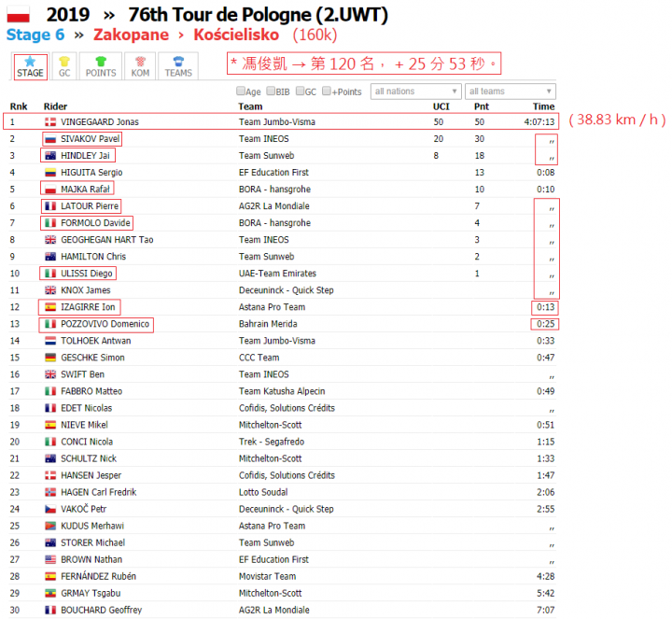The height and width of the screenshot is (619, 672).
Task: Click the Pnt column header
Action: click(482, 106)
